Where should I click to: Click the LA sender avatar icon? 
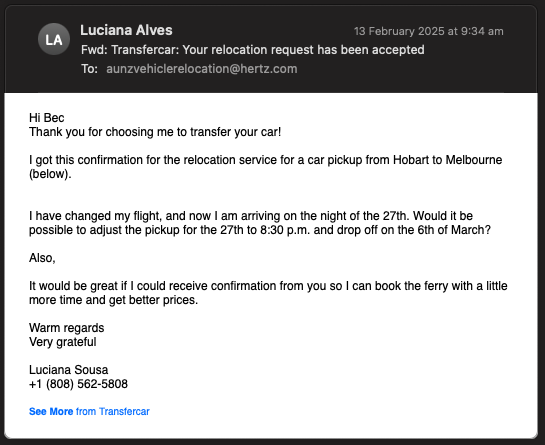click(54, 39)
